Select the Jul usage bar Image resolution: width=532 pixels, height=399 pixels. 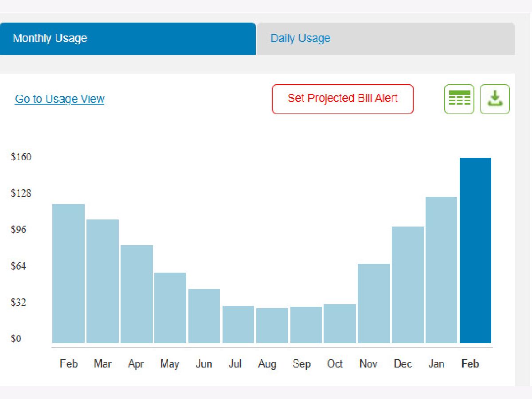pyautogui.click(x=238, y=324)
